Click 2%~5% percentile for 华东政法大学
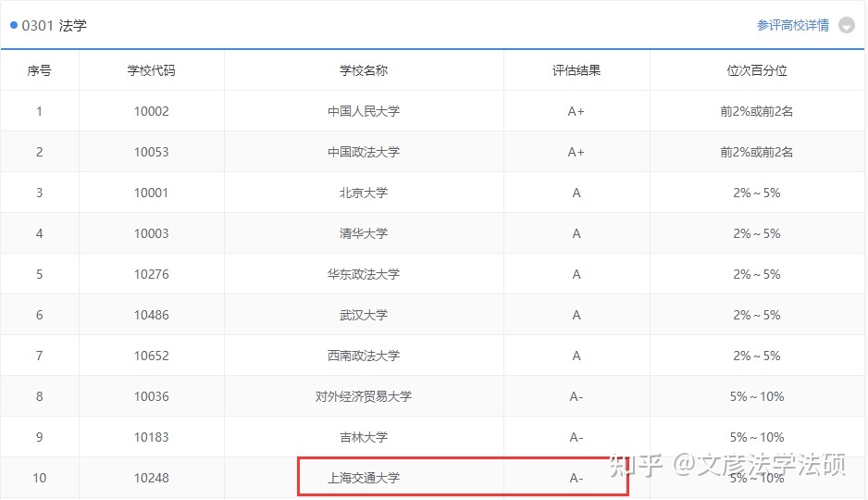This screenshot has width=868, height=500. click(x=757, y=274)
